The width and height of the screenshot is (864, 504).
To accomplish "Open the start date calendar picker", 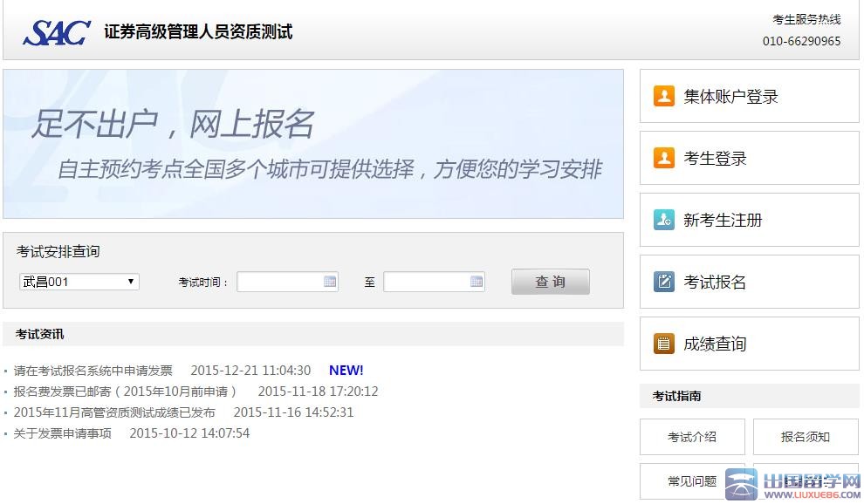I will 329,281.
